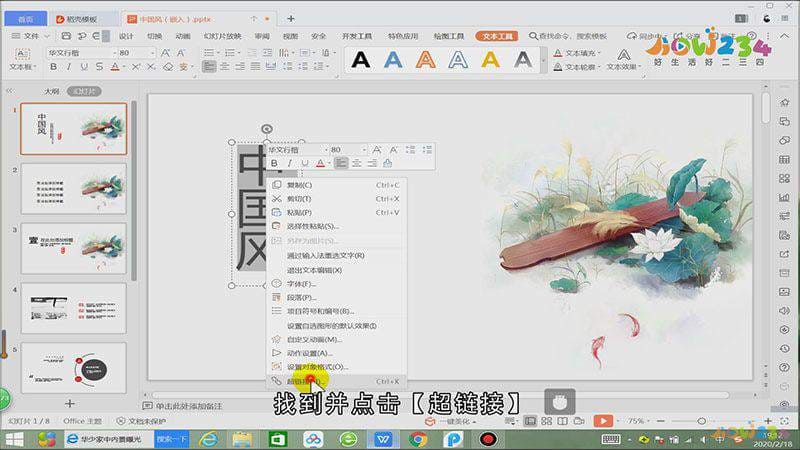This screenshot has height=450, width=800.
Task: Click the Increase Indent icon
Action: (x=267, y=53)
